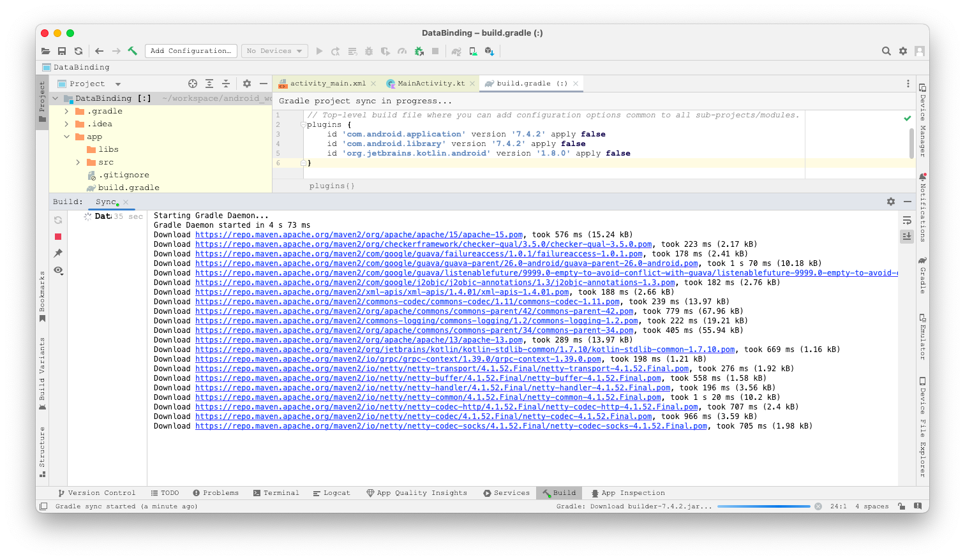Hide the Build panel with minus icon
Image resolution: width=965 pixels, height=560 pixels.
(908, 202)
